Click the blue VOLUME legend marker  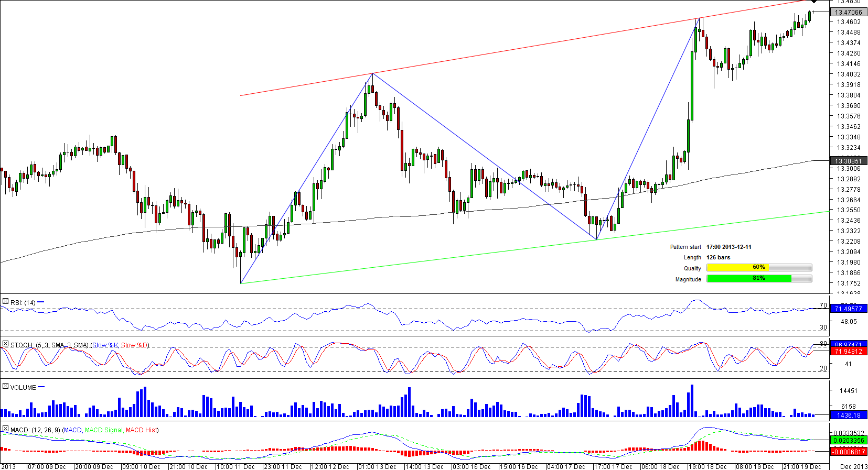pyautogui.click(x=41, y=387)
